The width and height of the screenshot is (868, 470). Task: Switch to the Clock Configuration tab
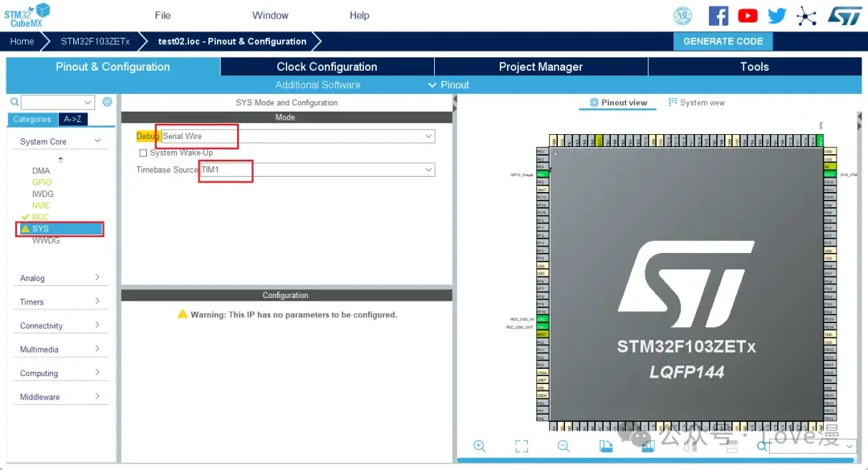click(327, 67)
